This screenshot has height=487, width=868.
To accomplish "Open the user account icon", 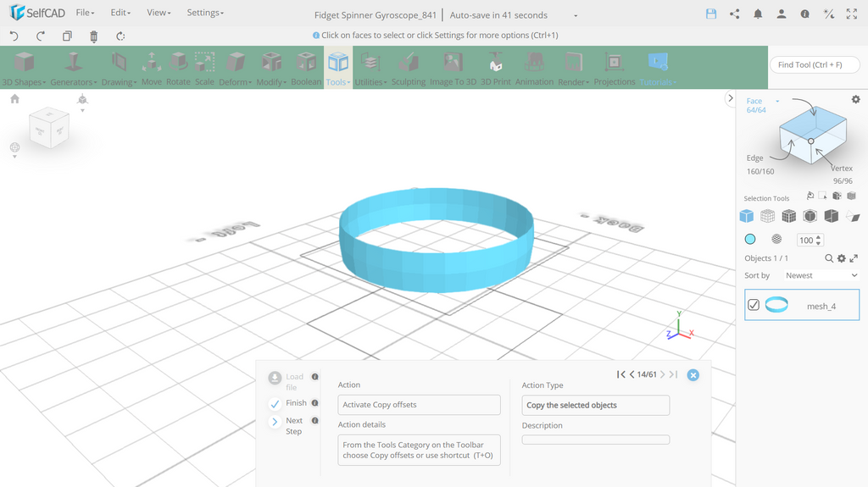I will coord(781,14).
